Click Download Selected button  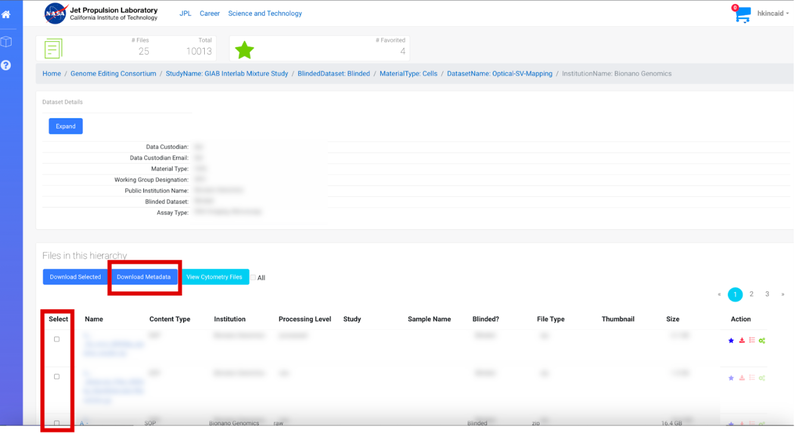(75, 277)
